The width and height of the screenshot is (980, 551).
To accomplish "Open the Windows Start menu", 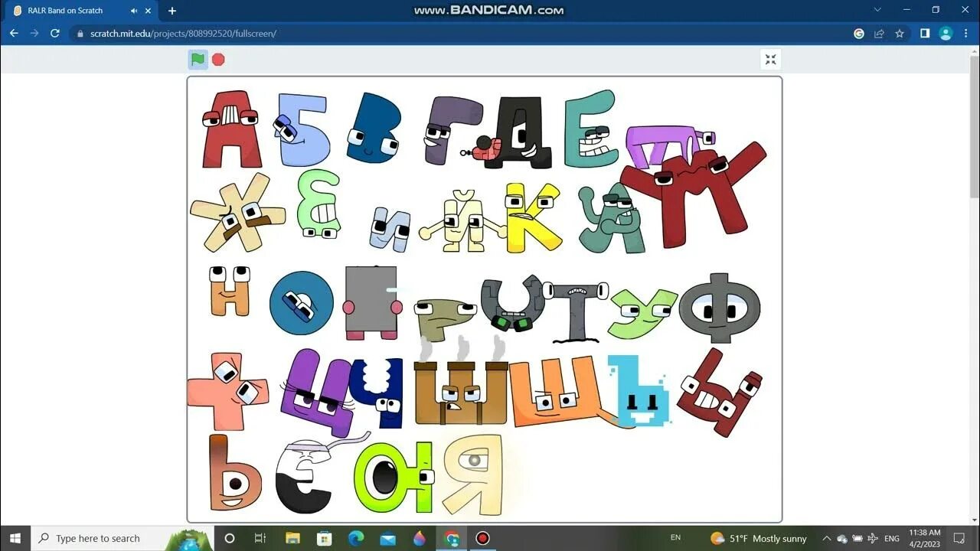I will pyautogui.click(x=15, y=538).
